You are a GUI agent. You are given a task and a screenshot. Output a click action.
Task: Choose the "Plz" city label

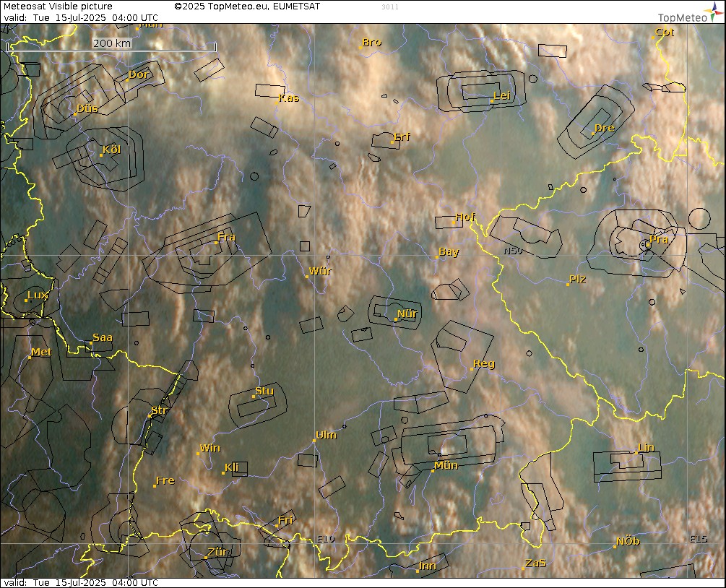(x=577, y=279)
